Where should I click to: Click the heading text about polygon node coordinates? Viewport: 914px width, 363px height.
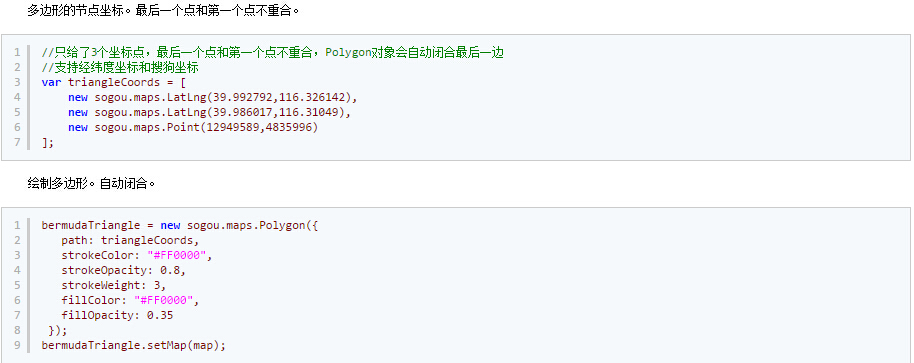(x=164, y=10)
